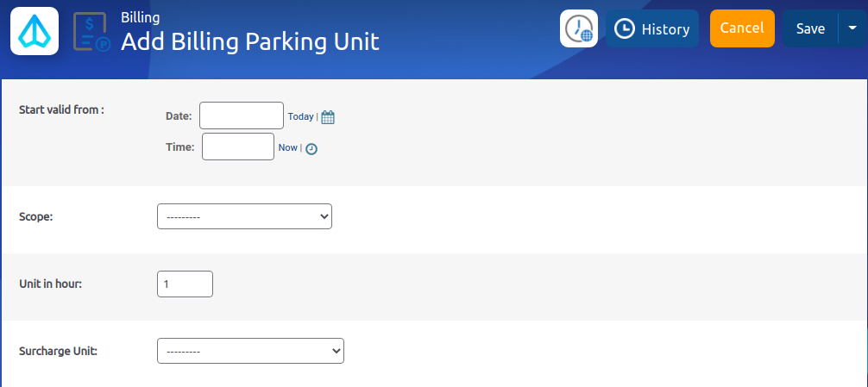Click the Today shortcut link
The width and height of the screenshot is (868, 387).
pyautogui.click(x=300, y=116)
